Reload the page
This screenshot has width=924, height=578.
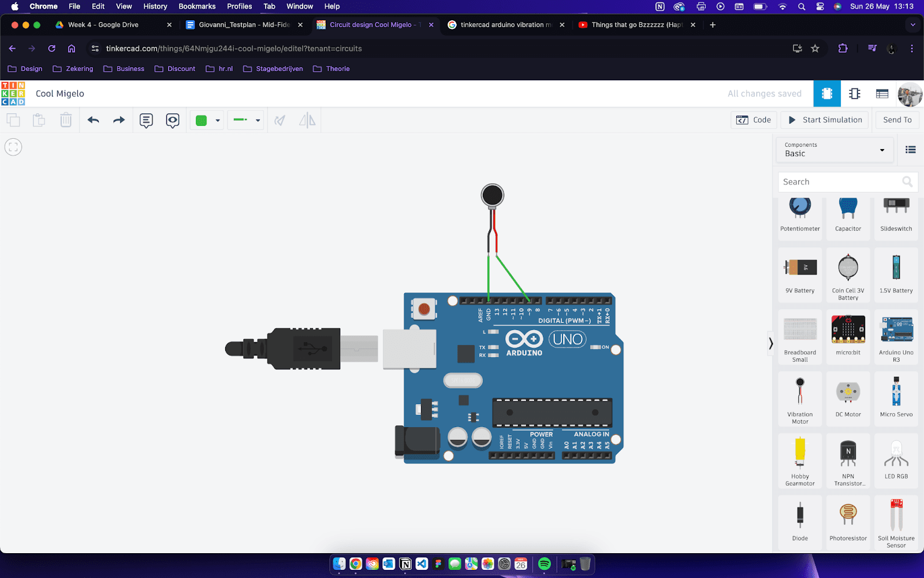(x=51, y=49)
